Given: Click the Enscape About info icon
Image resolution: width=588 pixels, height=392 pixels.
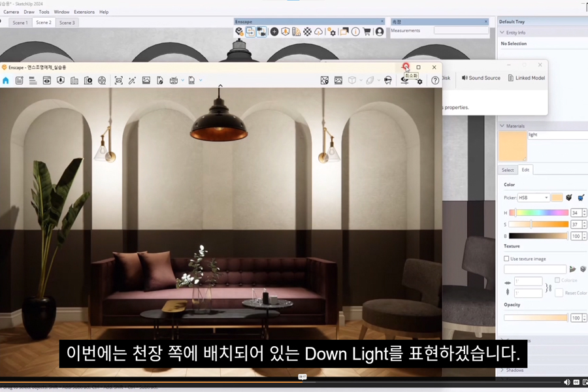Looking at the screenshot, I should pos(355,32).
